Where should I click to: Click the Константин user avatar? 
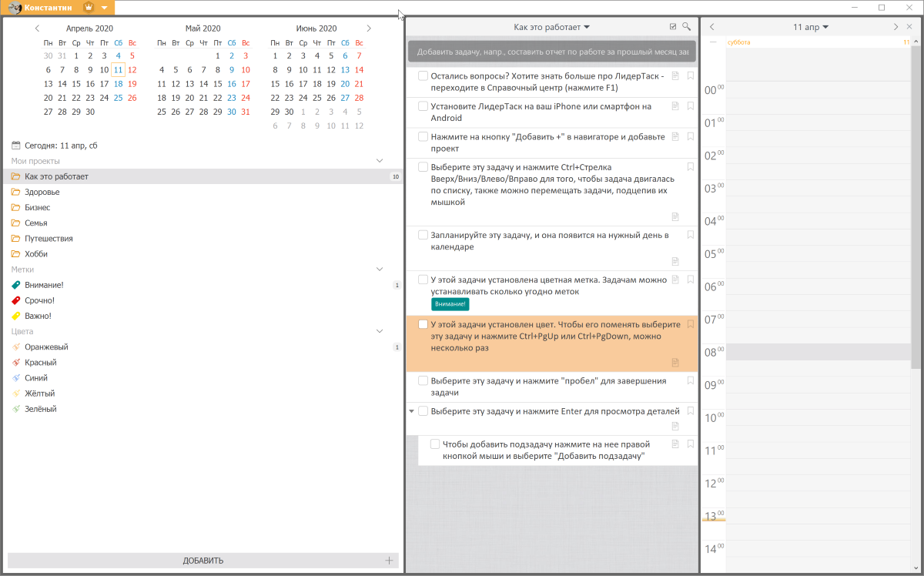[15, 8]
